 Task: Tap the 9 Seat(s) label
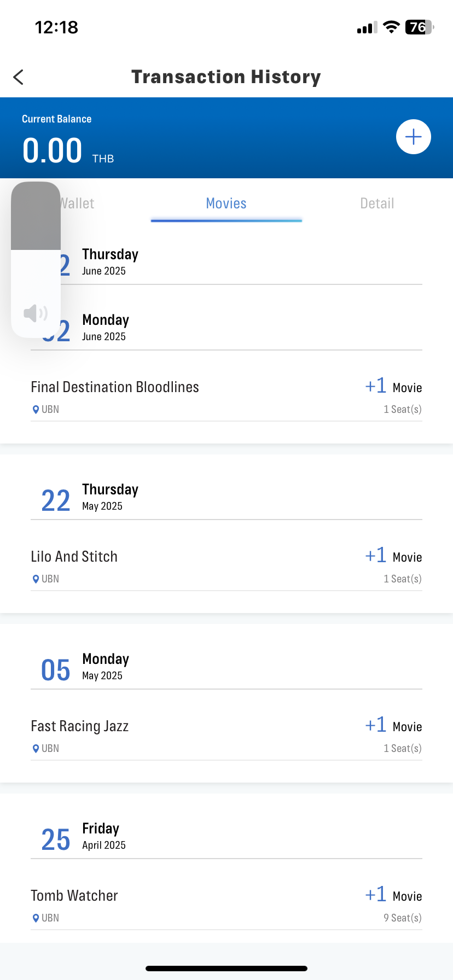coord(403,918)
